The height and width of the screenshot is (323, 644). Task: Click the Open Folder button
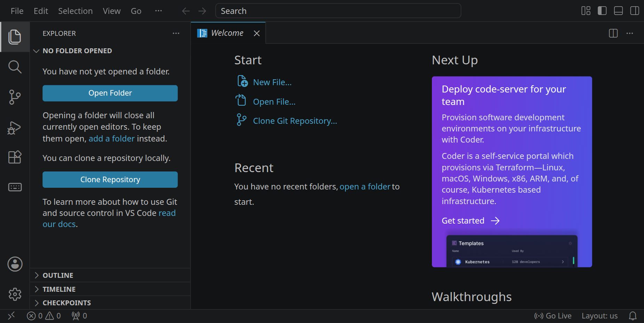(x=110, y=93)
